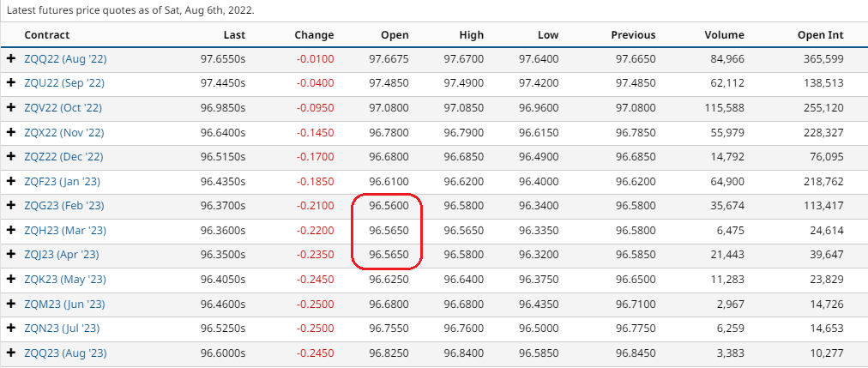Expand the ZQQ22 (Aug '22) row
Screen dimensions: 868x368
pos(11,59)
